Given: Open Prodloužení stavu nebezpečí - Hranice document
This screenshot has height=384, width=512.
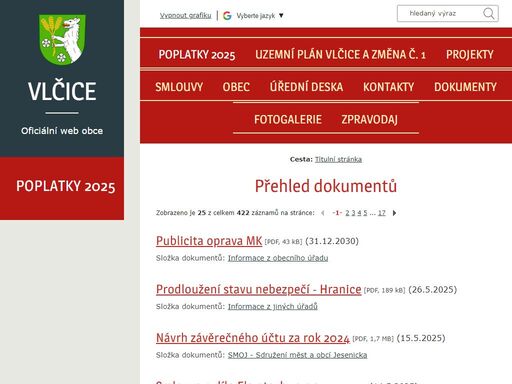Looking at the screenshot, I should coord(259,289).
